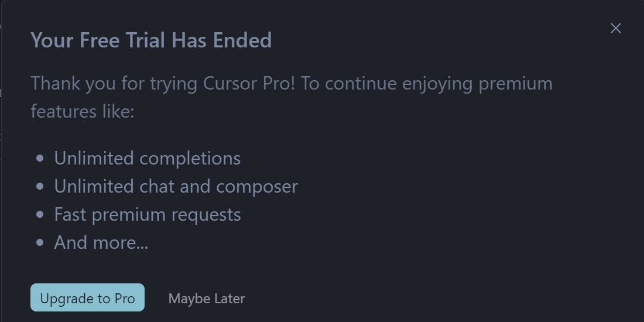
Task: Click the To continue enjoying phrase
Action: coord(386,84)
